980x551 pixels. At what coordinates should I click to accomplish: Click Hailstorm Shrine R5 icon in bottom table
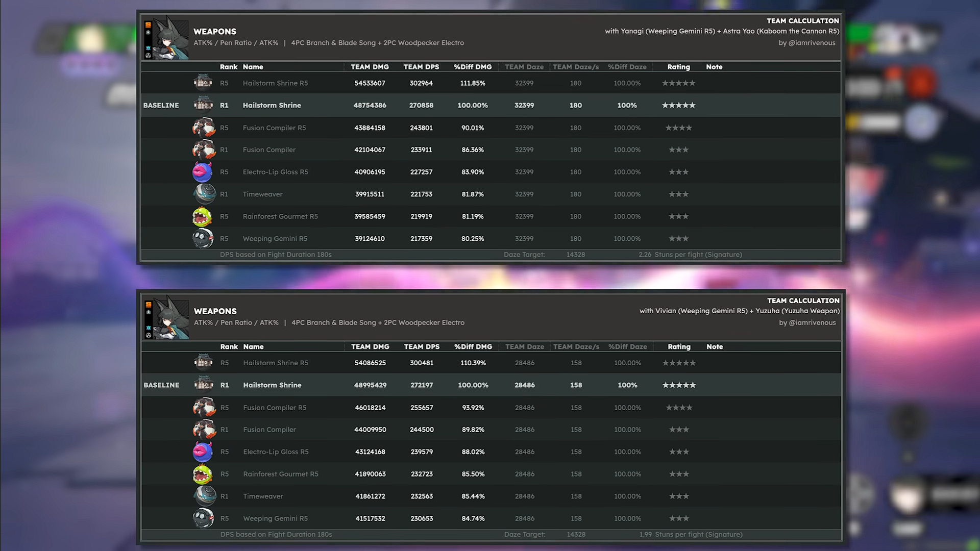pyautogui.click(x=204, y=363)
